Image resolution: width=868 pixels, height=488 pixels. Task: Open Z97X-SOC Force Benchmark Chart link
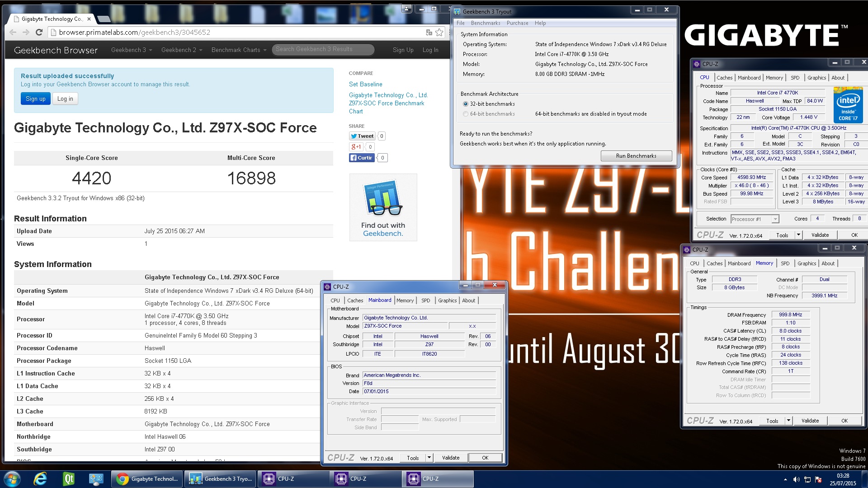coord(388,103)
